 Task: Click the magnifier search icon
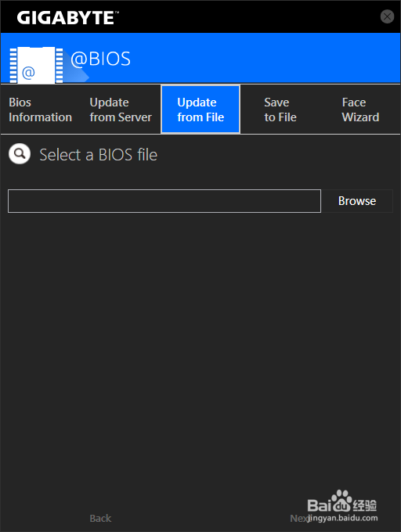click(20, 153)
